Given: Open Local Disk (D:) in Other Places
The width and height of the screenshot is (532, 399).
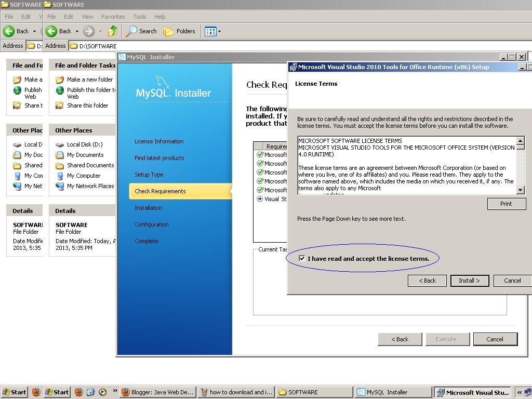Looking at the screenshot, I should click(x=85, y=144).
